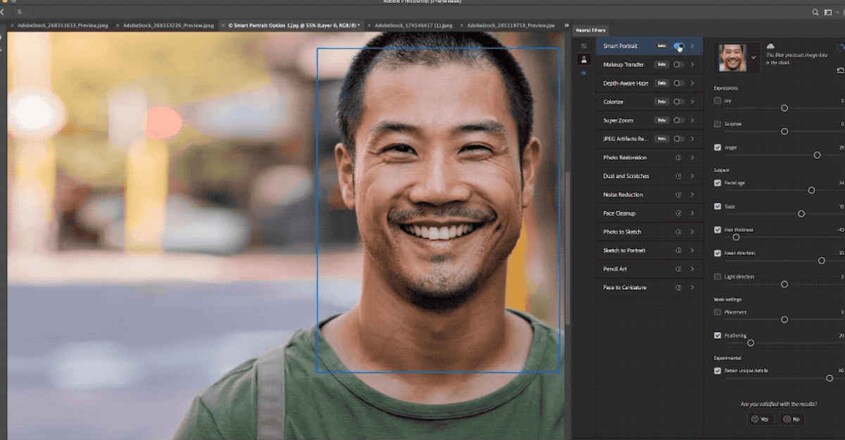The height and width of the screenshot is (440, 845).
Task: Click the Pencil Art download icon
Action: (678, 269)
